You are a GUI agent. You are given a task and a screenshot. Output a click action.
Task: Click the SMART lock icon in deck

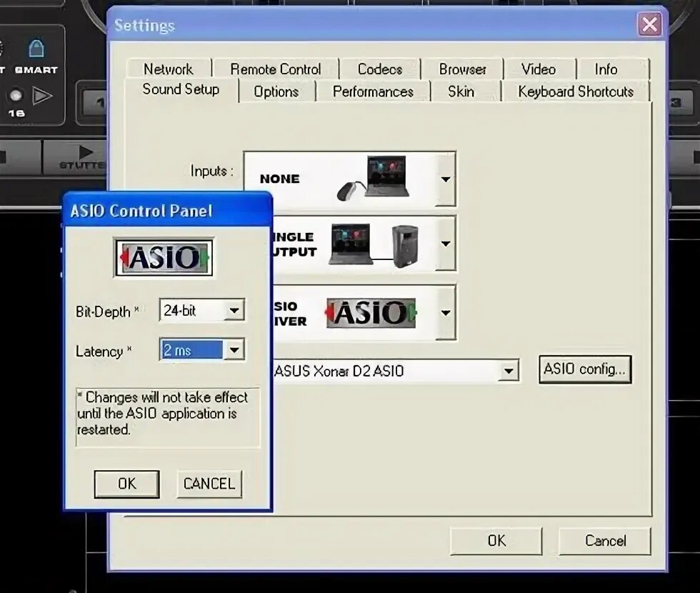click(36, 49)
